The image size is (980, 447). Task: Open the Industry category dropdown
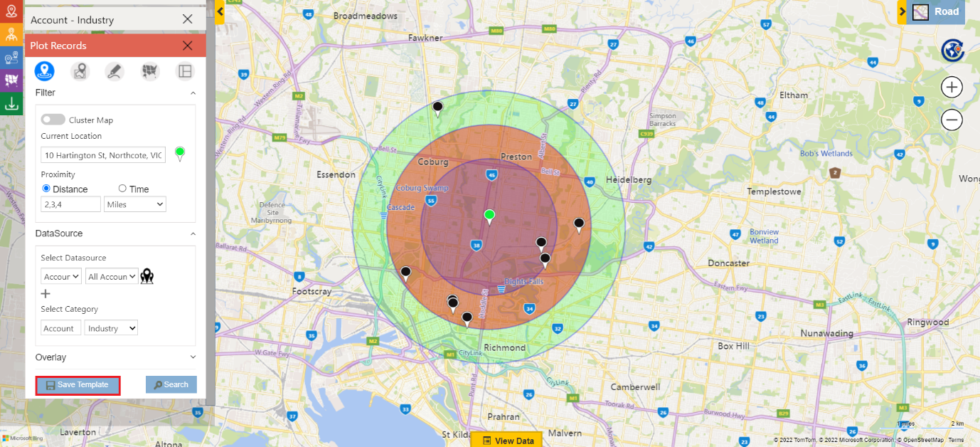[x=111, y=328]
